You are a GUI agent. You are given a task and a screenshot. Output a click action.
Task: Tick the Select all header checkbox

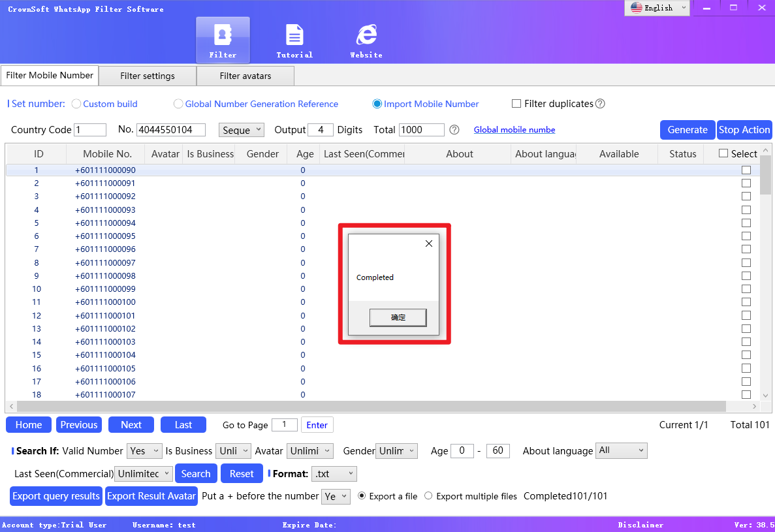723,153
